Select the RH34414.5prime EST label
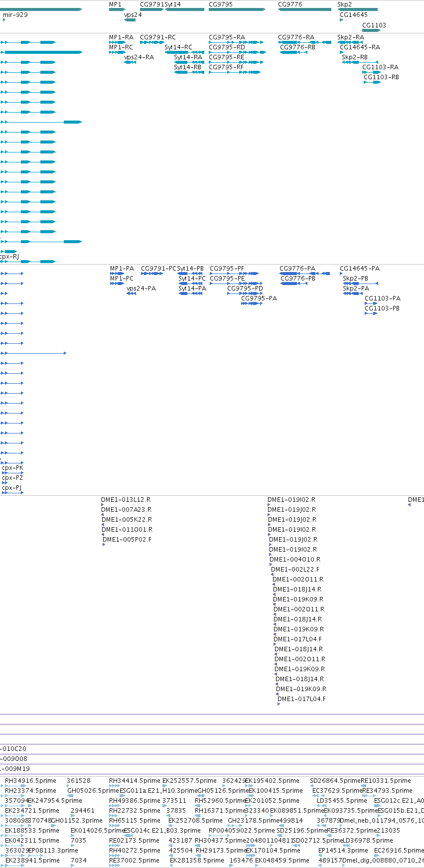Viewport: 424px width, 868px height. point(135,781)
